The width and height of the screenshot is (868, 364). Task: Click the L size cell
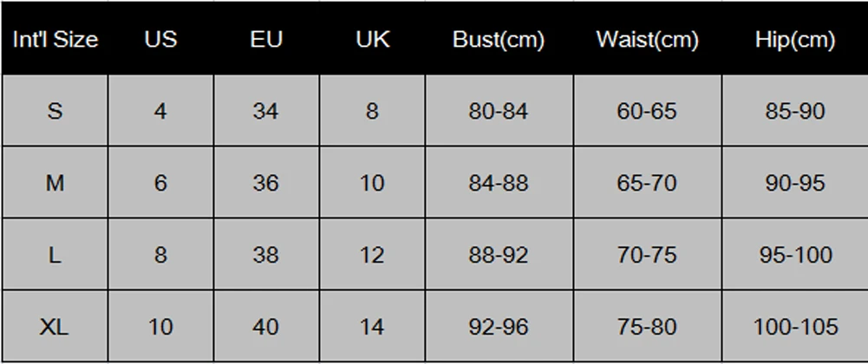tap(55, 255)
